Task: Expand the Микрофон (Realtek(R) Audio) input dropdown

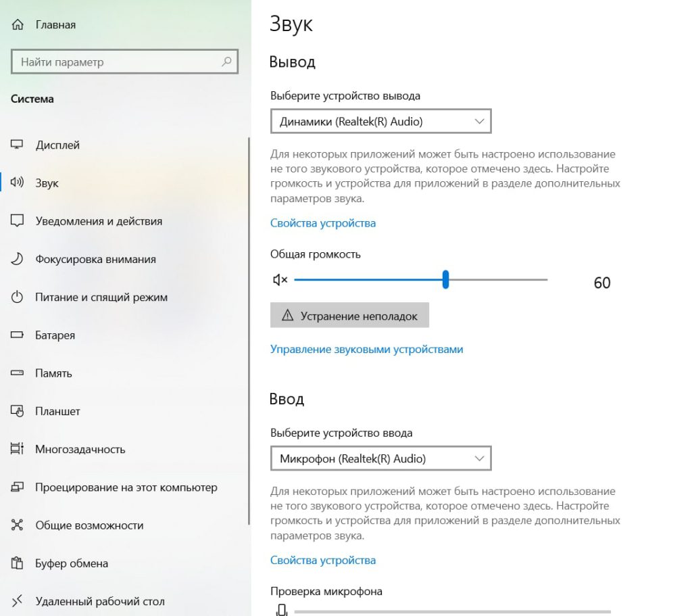Action: pyautogui.click(x=381, y=458)
